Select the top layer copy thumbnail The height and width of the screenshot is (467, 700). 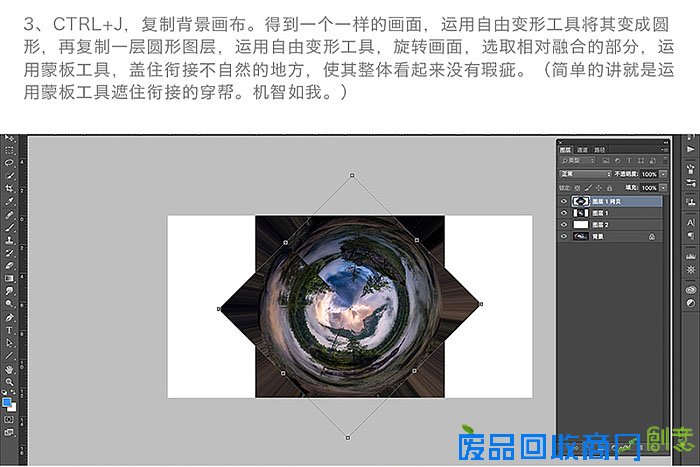point(581,201)
